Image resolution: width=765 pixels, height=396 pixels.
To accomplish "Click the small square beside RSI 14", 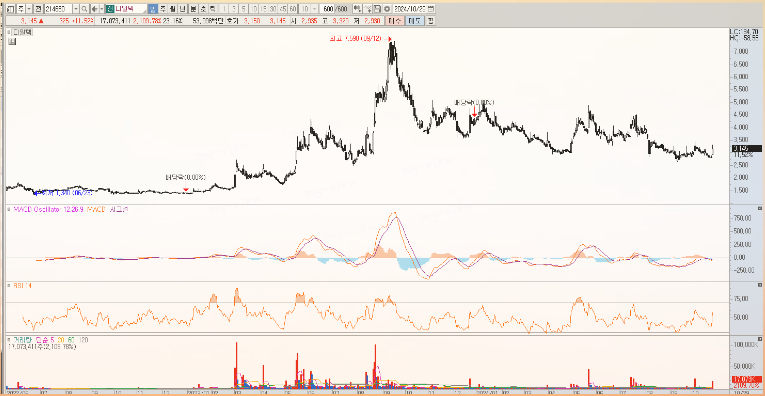I will [9, 286].
